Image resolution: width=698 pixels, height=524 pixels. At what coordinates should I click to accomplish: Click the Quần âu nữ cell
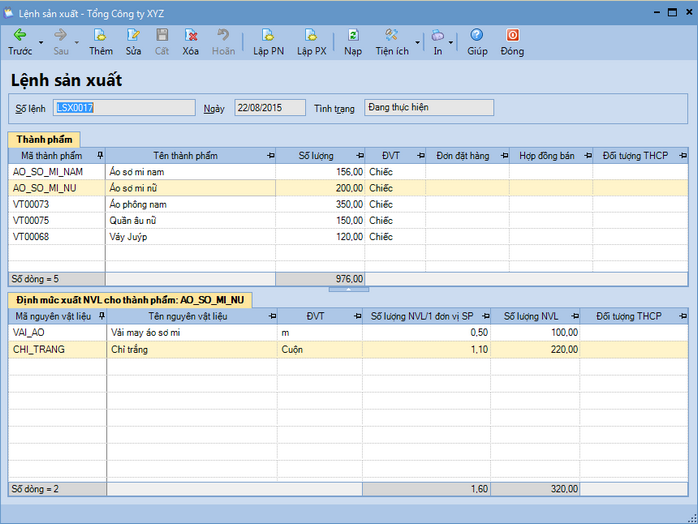pos(191,220)
